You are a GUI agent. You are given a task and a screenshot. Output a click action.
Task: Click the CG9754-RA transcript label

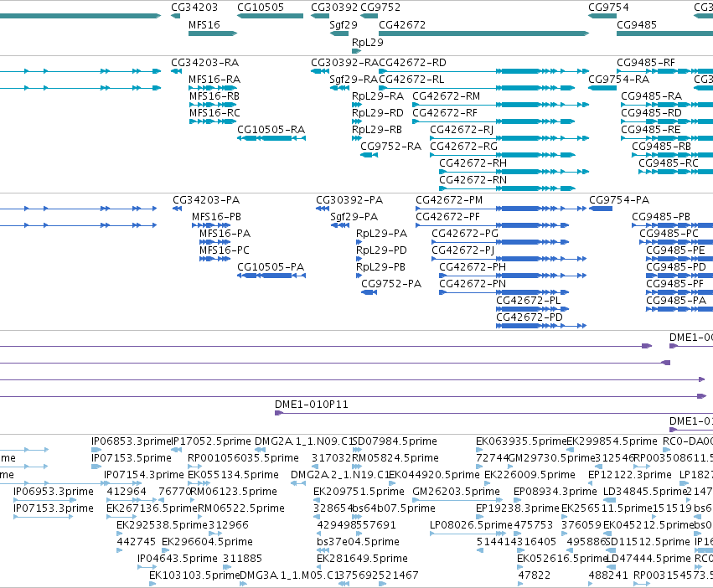tap(619, 80)
